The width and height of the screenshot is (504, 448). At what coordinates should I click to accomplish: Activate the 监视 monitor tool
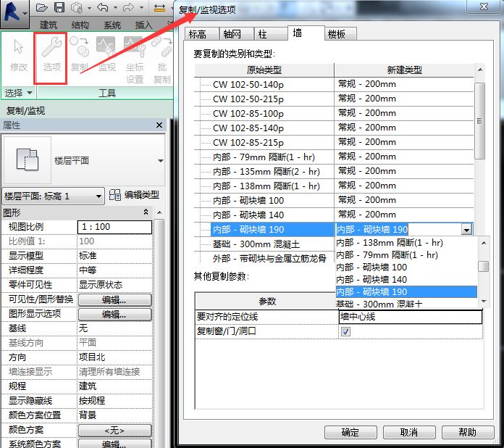(106, 54)
